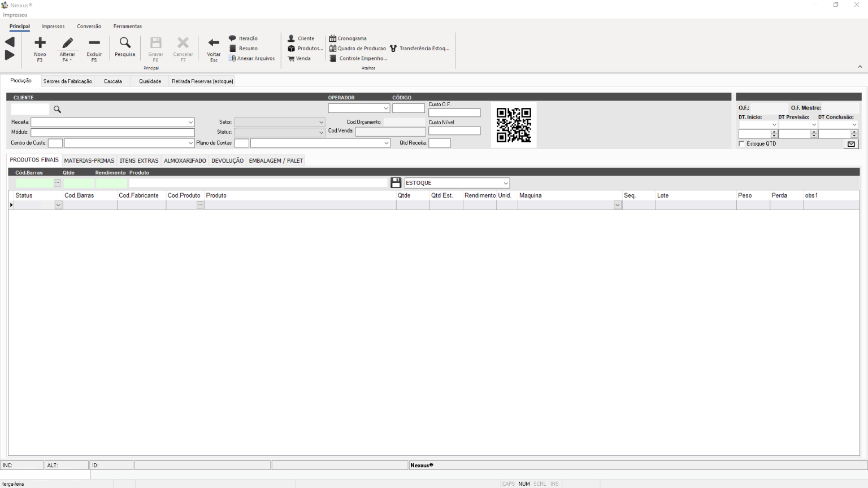The width and height of the screenshot is (868, 488).
Task: Click the DT. Início up stepper arrow
Action: 773,132
